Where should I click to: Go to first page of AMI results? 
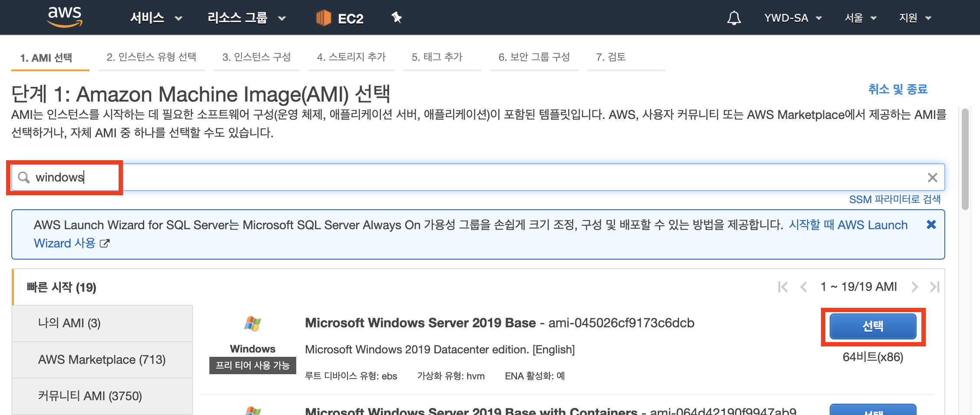coord(783,287)
